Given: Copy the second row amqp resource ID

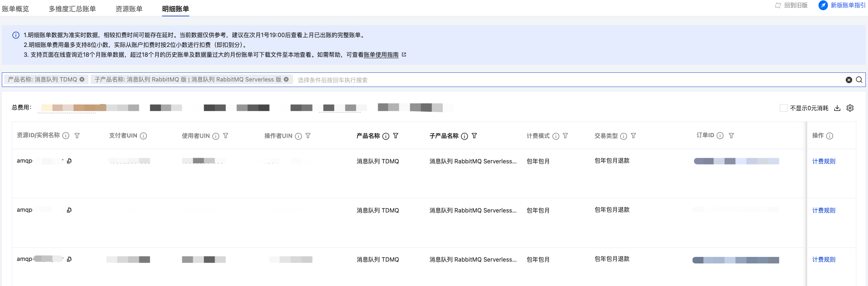Looking at the screenshot, I should (x=69, y=210).
